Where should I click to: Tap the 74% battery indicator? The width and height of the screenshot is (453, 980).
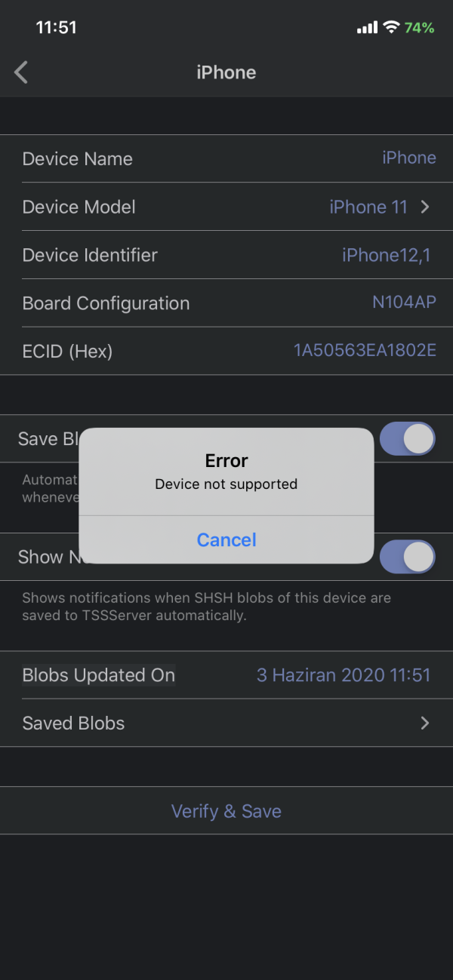[419, 28]
